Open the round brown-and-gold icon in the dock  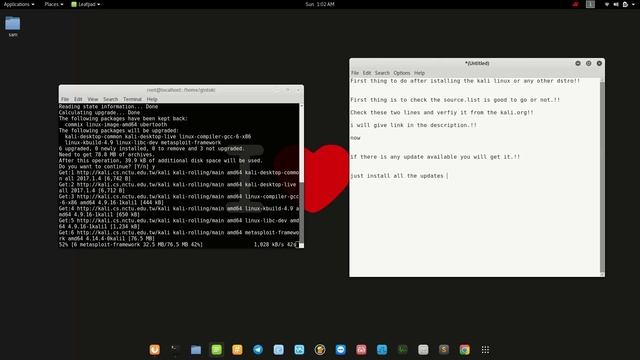click(320, 349)
